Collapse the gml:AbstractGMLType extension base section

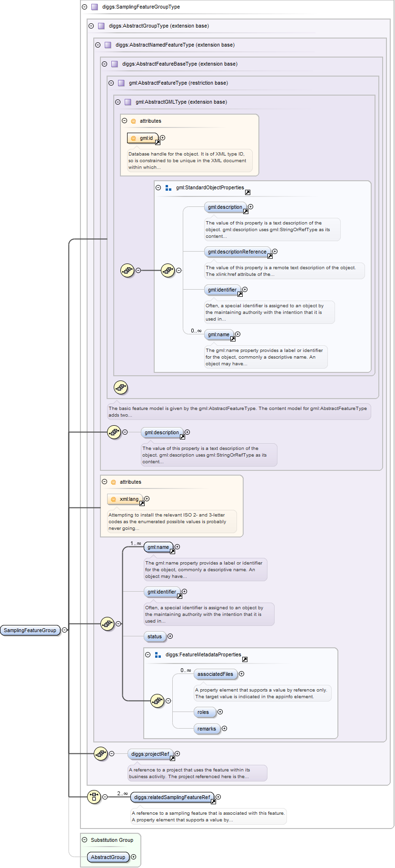click(118, 102)
